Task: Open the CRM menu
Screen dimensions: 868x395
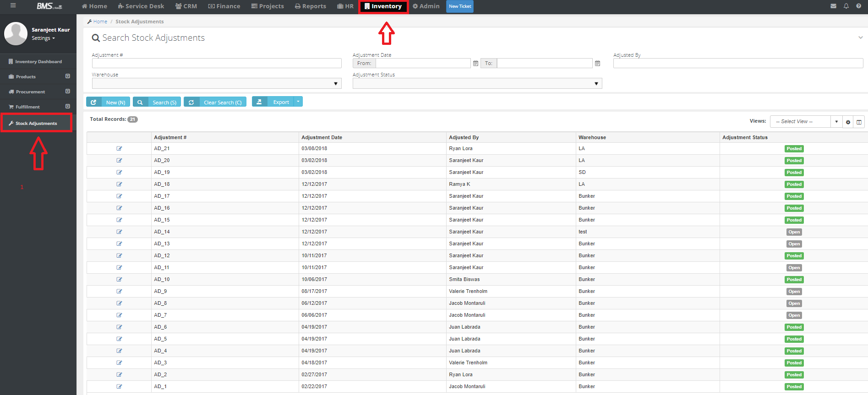Action: point(186,6)
